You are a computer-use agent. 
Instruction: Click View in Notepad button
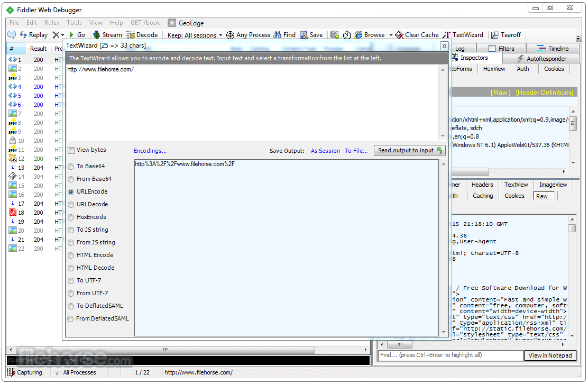click(550, 355)
